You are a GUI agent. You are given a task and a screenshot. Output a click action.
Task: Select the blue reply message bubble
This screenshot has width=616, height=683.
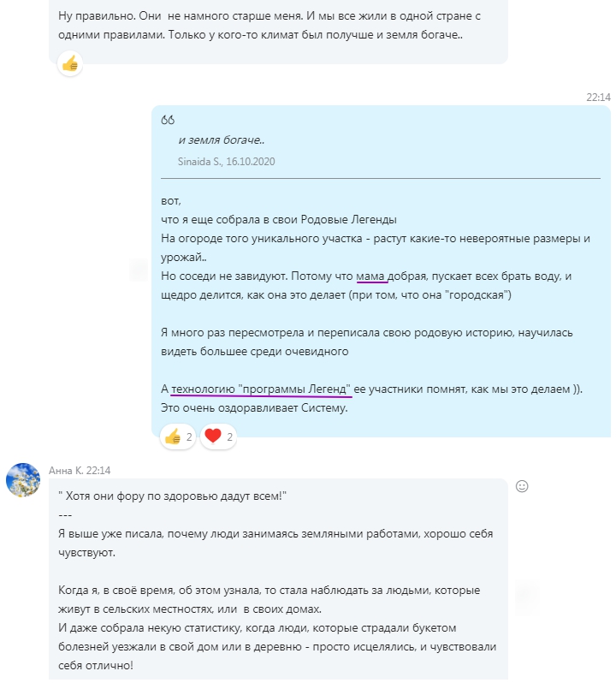pos(381,271)
